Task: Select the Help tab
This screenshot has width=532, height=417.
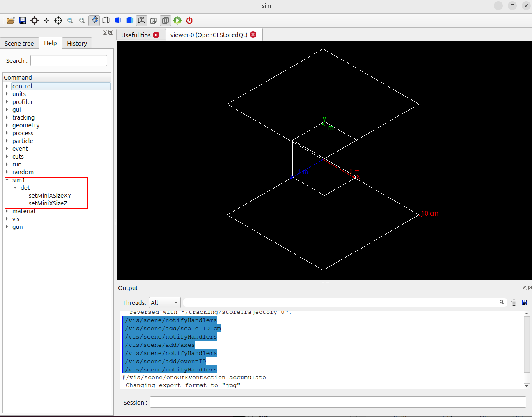Action: tap(51, 43)
